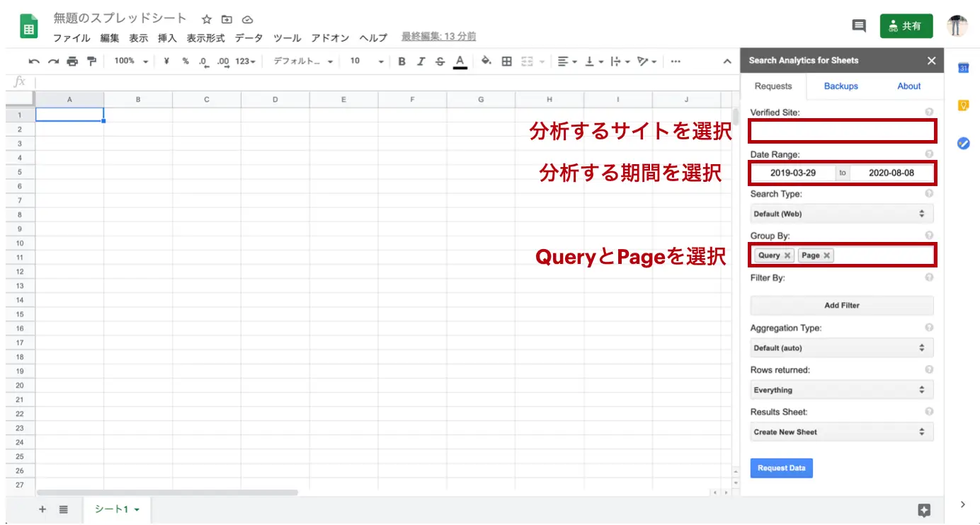Apply strikethrough formatting

point(440,62)
